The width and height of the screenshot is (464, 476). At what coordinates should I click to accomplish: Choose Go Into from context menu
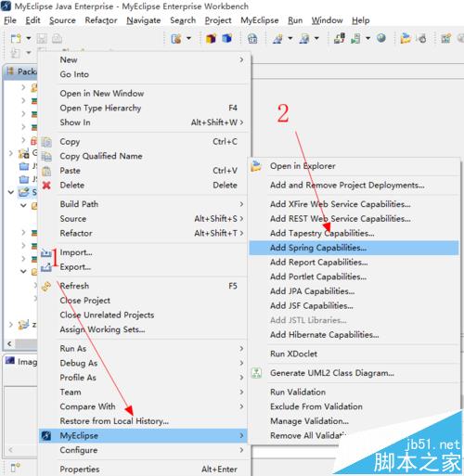coord(143,74)
